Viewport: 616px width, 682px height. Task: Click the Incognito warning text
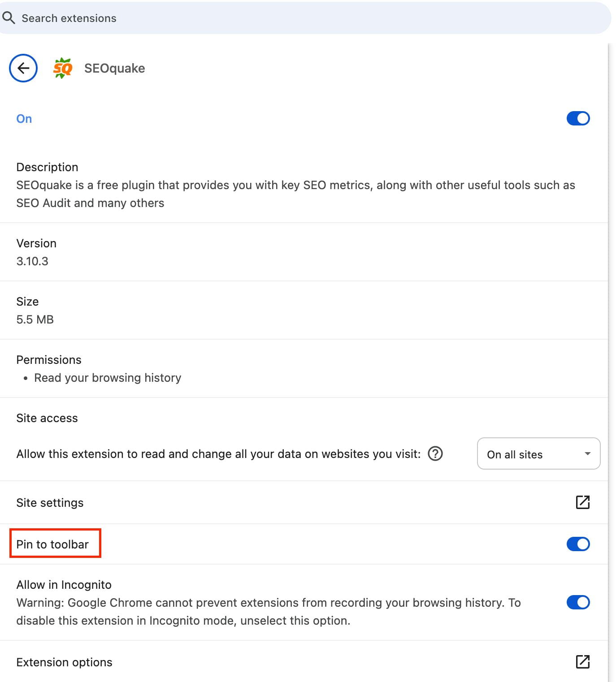(269, 612)
